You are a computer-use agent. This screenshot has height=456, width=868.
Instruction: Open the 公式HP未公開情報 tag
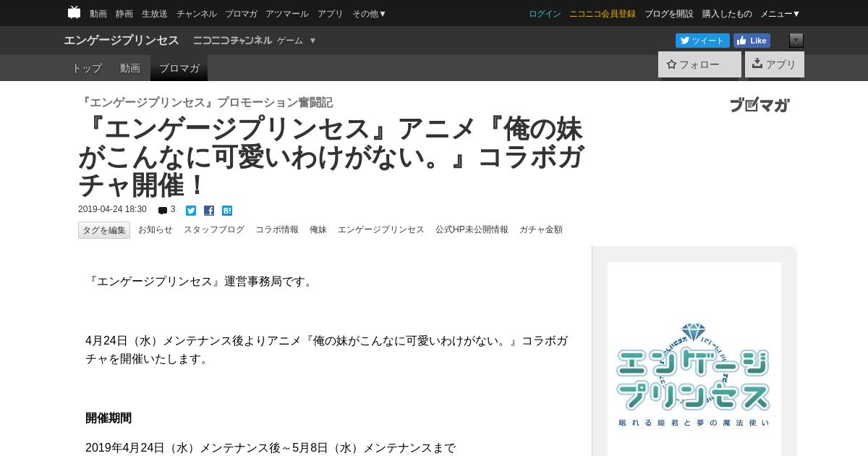tap(472, 229)
